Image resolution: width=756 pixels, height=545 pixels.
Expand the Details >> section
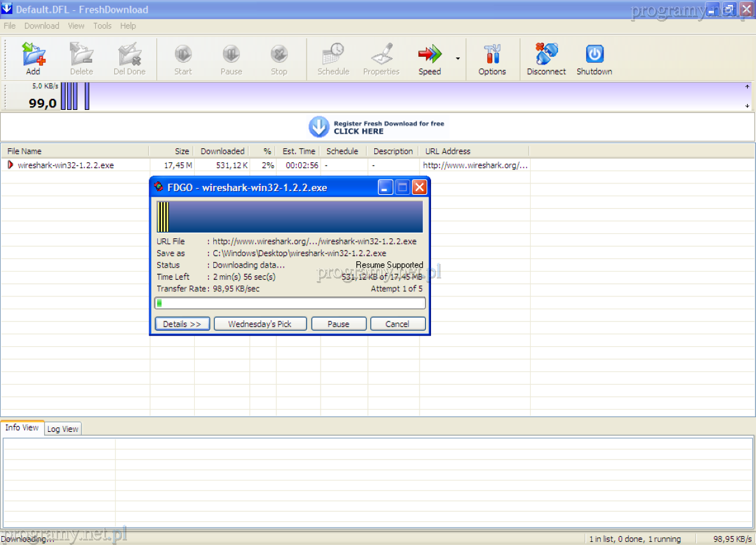click(182, 324)
